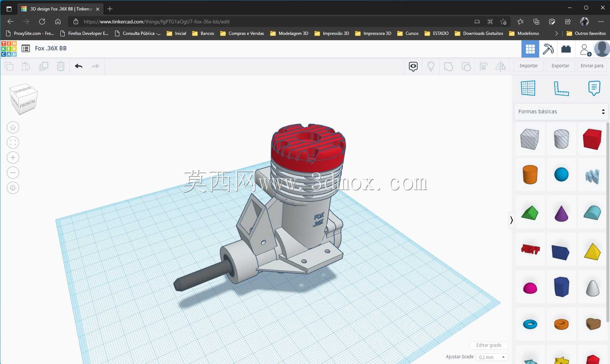
Task: Click the Editar grade button
Action: pyautogui.click(x=489, y=345)
